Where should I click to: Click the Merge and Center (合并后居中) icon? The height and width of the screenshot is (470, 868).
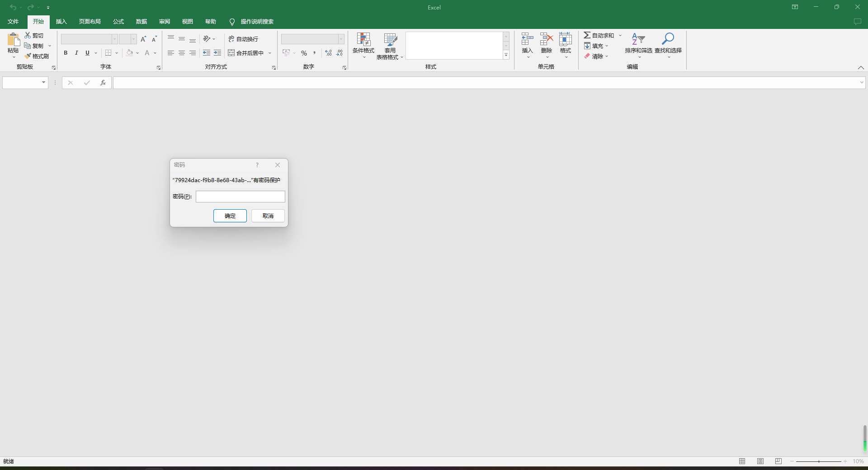point(231,53)
